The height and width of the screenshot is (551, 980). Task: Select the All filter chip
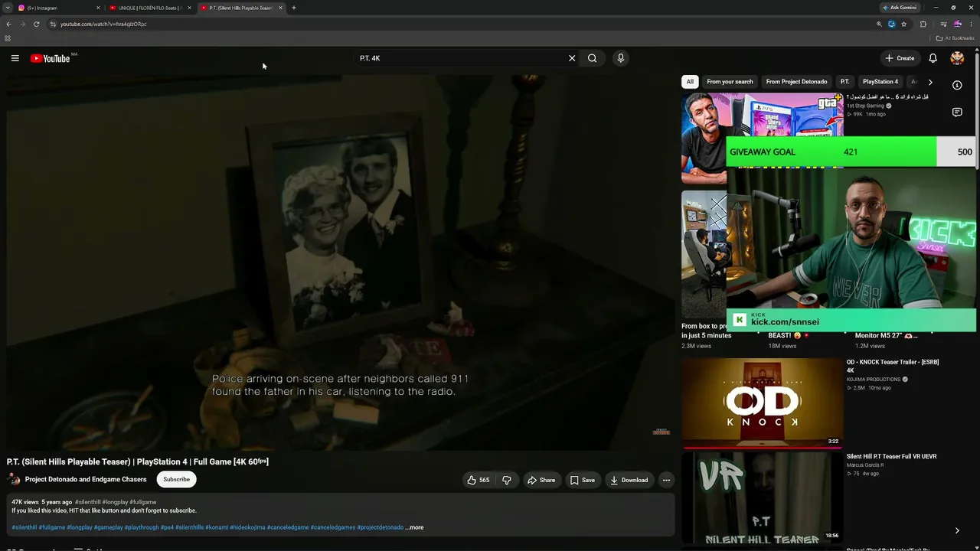[x=690, y=82]
